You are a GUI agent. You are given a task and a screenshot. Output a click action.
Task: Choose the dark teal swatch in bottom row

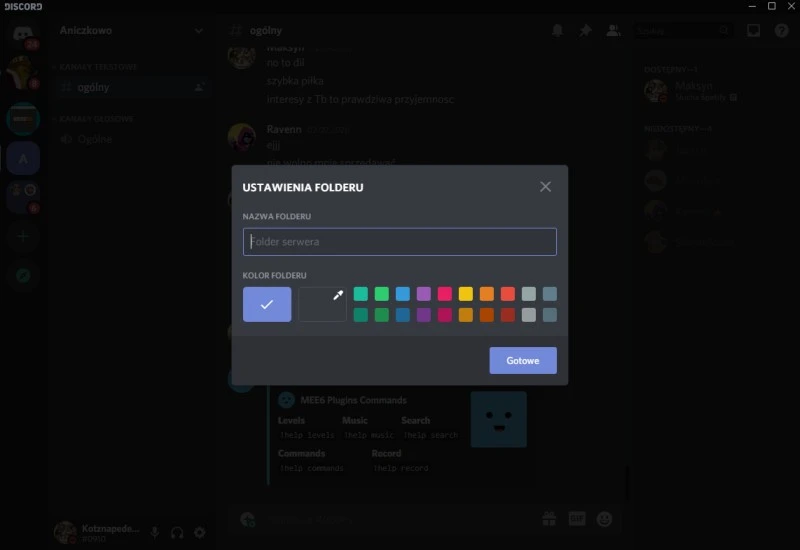tap(361, 315)
